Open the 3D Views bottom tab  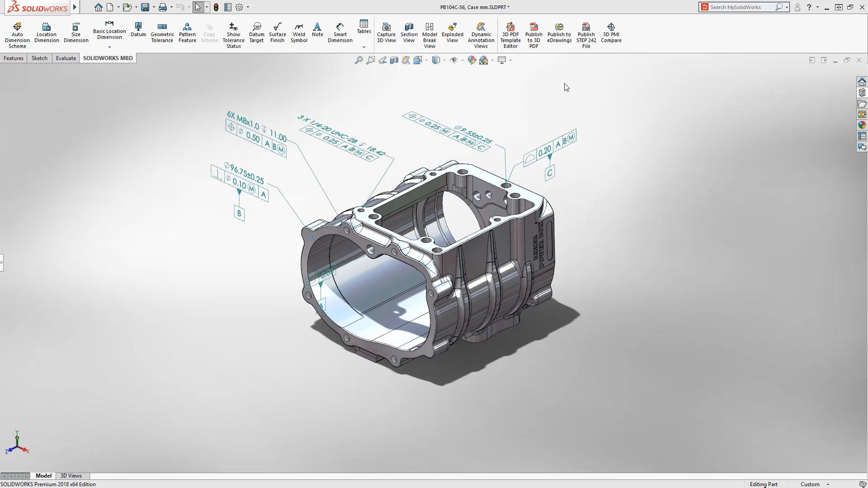coord(71,476)
